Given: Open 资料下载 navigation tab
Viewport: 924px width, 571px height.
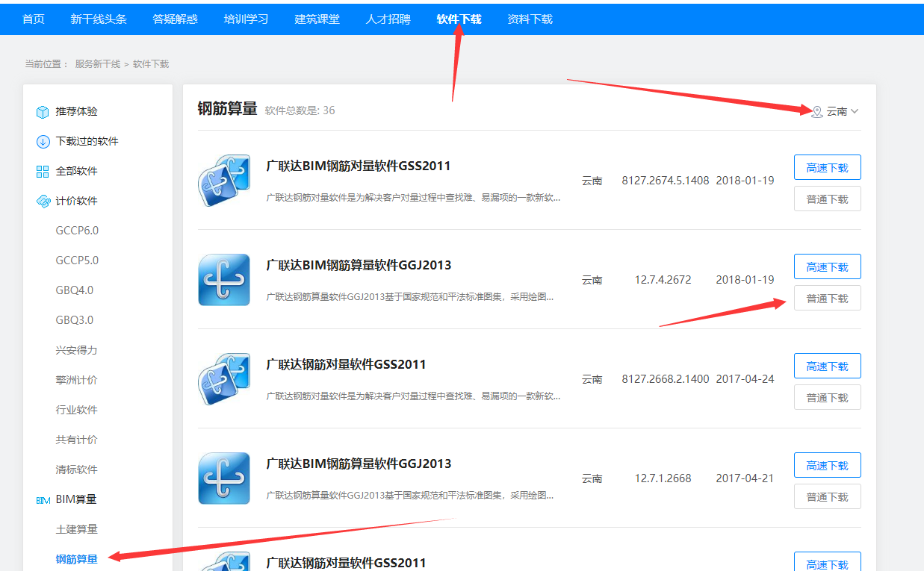Looking at the screenshot, I should pyautogui.click(x=530, y=19).
